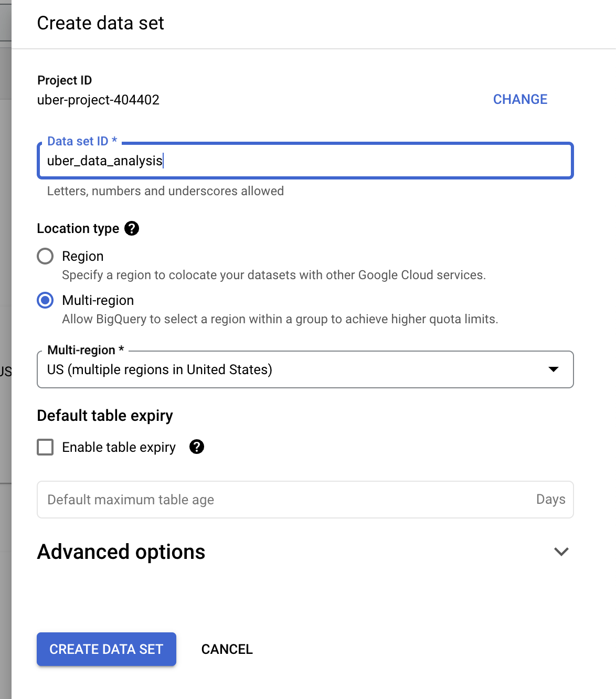Tick the Enable table expiry checkbox

tap(45, 447)
